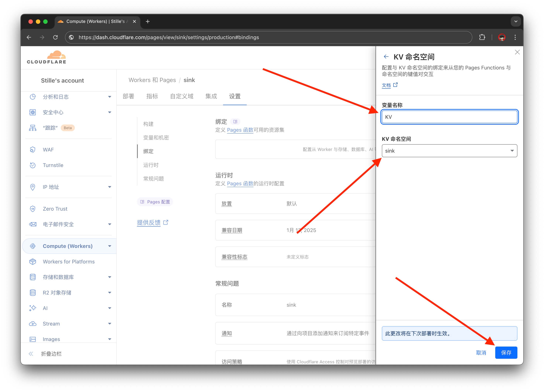The width and height of the screenshot is (544, 392).
Task: Click the Zero Trust sidebar icon
Action: point(33,209)
